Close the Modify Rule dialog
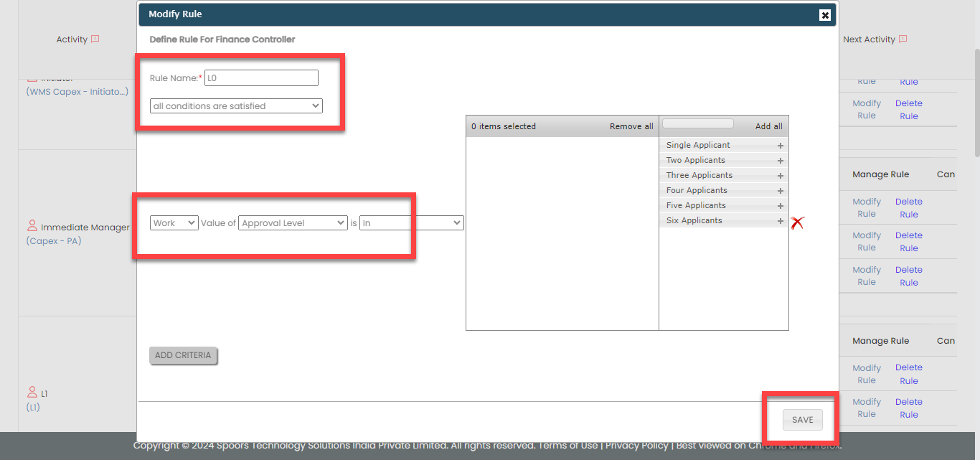980x460 pixels. [825, 15]
